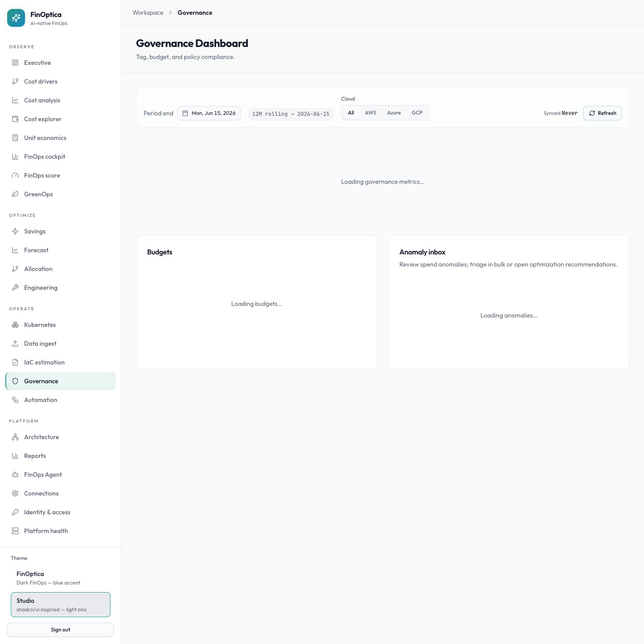
Task: Choose the Studio light zinc theme
Action: (60, 605)
